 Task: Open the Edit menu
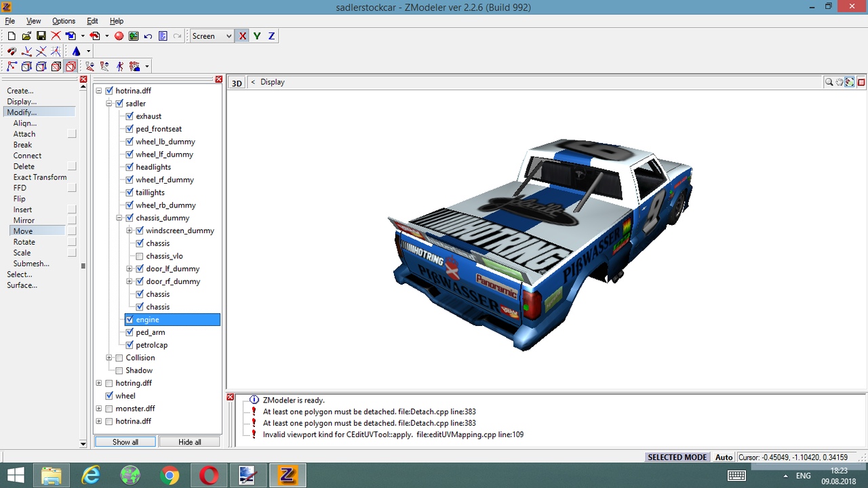pos(92,21)
